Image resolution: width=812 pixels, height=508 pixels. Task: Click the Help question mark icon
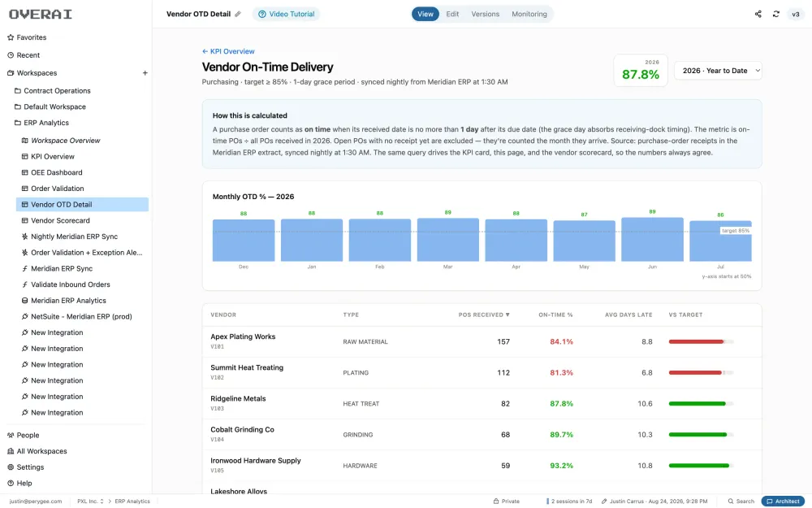coord(11,483)
